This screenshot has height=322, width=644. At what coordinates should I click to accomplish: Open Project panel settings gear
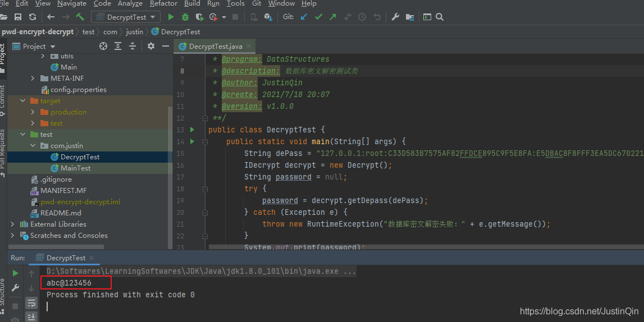(x=150, y=46)
